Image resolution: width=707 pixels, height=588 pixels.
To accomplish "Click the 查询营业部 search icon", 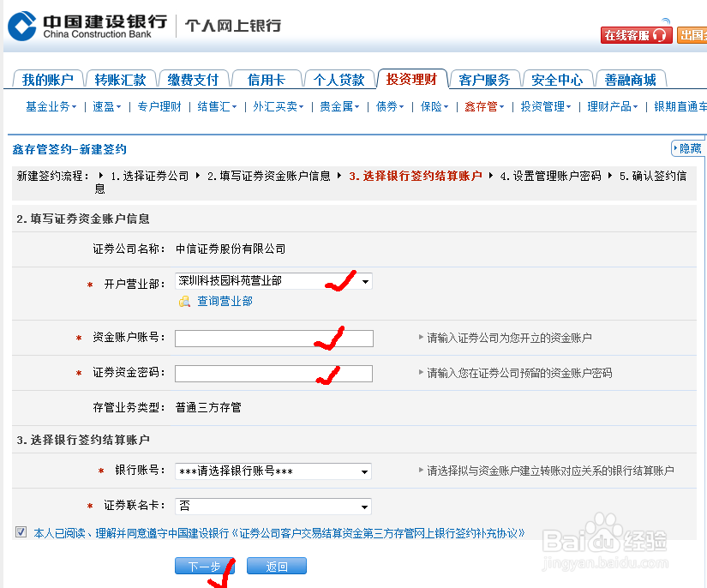I will point(184,301).
